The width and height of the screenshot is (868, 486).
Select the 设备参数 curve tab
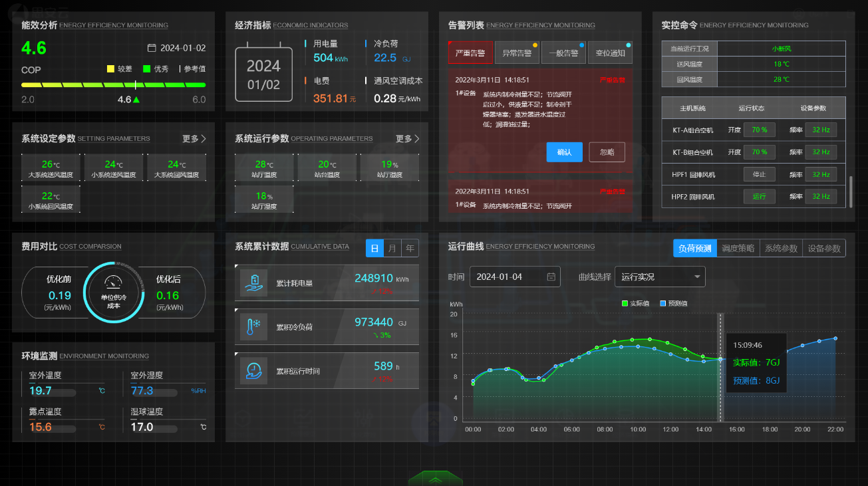[x=824, y=248]
